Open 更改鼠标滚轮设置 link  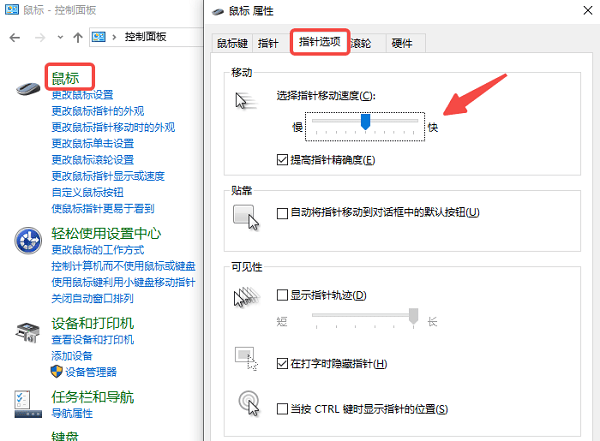tap(93, 159)
